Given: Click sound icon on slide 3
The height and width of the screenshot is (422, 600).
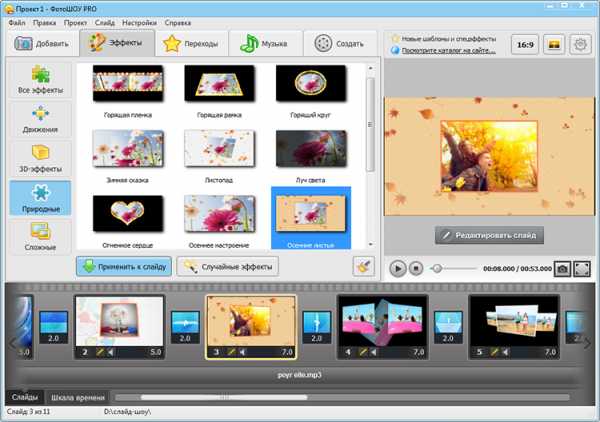Looking at the screenshot, I should 242,352.
